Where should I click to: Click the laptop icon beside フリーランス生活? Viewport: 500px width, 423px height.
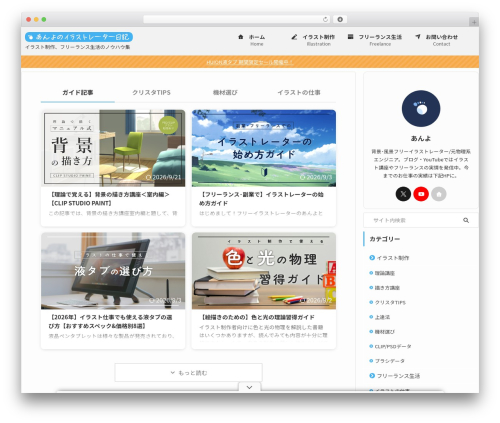coord(350,37)
